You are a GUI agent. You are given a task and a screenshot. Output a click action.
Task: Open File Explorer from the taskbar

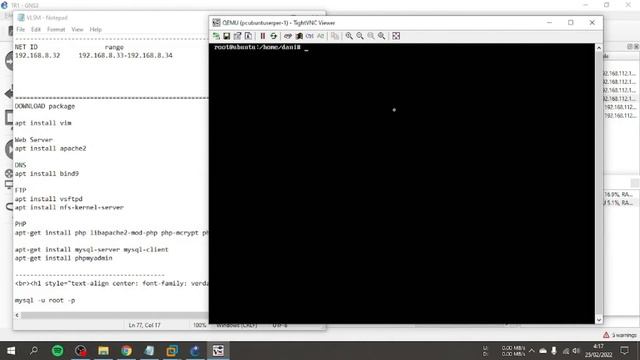coord(103,351)
